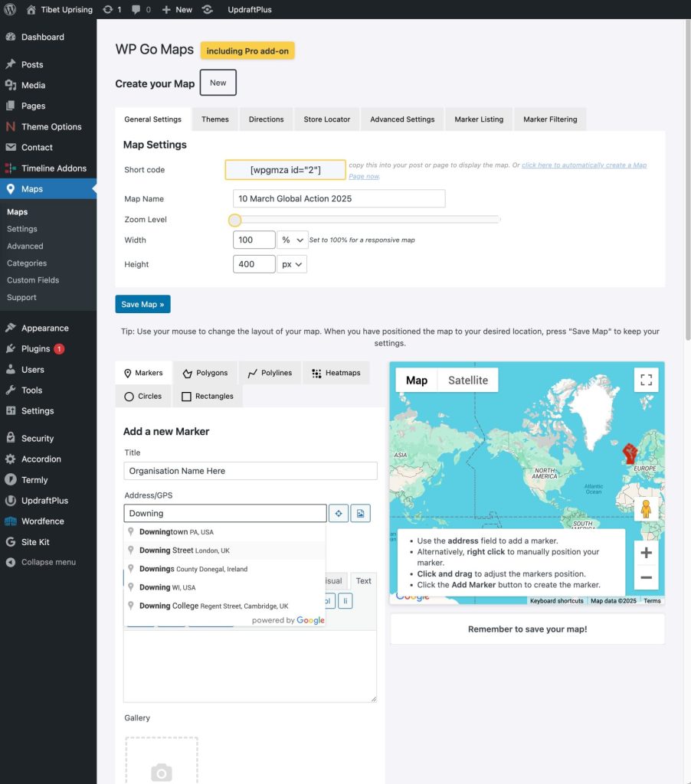
Task: Upload gallery image via camera placeholder
Action: 162,761
